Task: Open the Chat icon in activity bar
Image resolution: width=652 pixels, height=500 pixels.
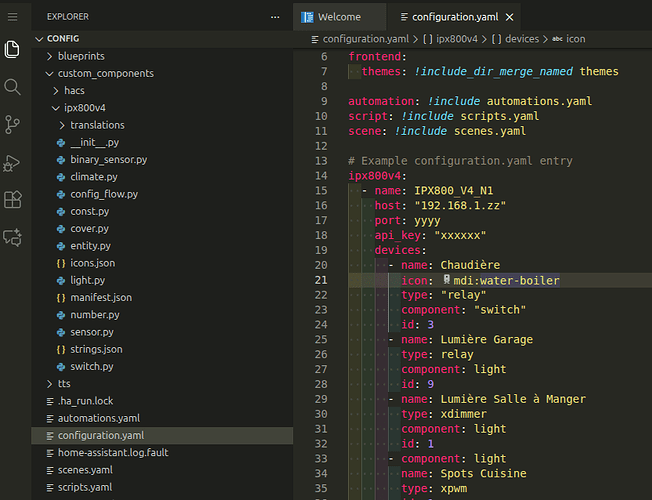Action: pos(13,238)
